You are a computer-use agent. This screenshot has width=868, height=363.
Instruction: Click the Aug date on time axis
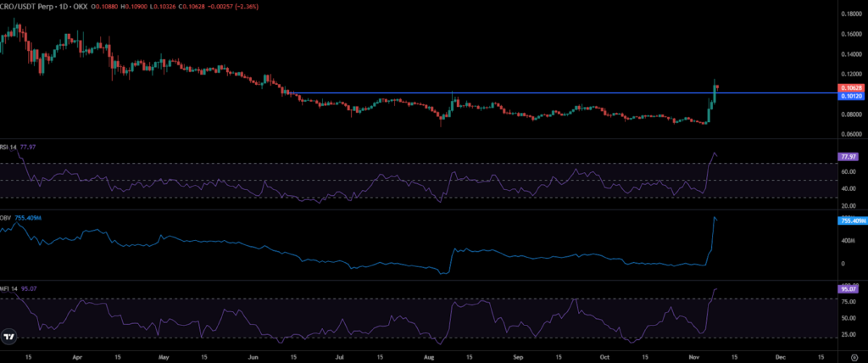coord(430,357)
